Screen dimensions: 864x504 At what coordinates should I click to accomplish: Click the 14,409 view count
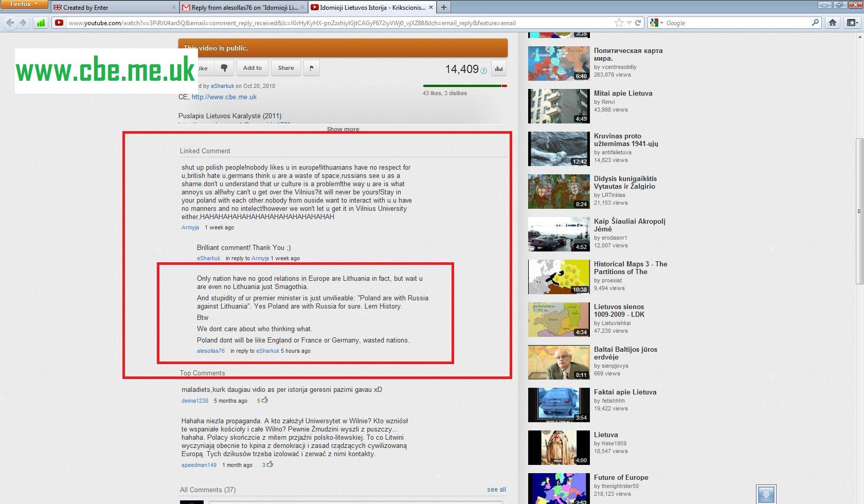tap(462, 69)
